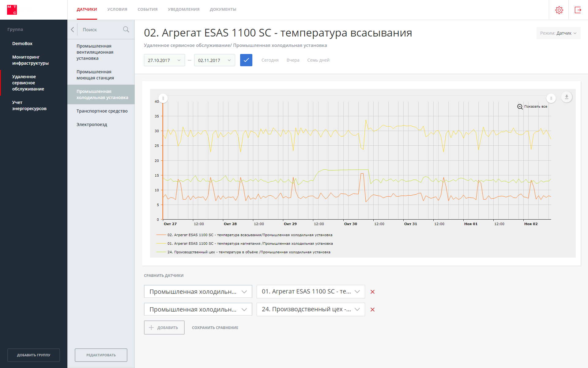
Task: Remove the 01. Агрегат comparison row
Action: pos(372,292)
